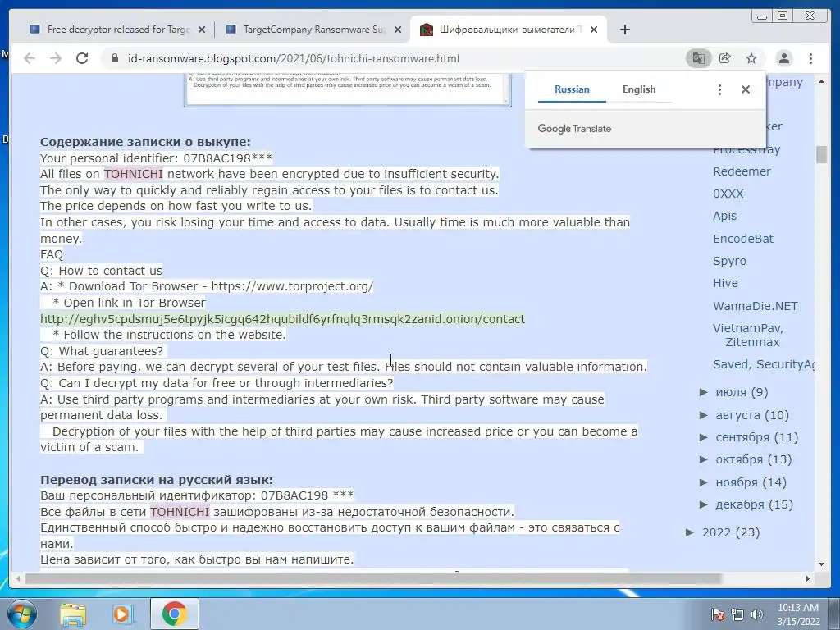Click the network tray icon

coord(737,614)
